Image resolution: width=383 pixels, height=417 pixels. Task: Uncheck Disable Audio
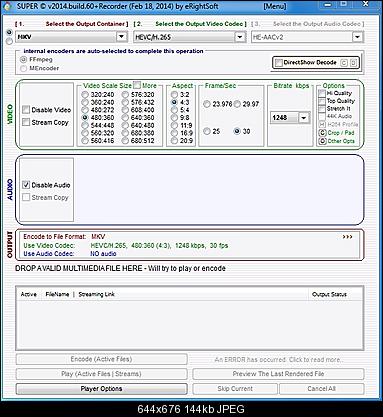[26, 185]
